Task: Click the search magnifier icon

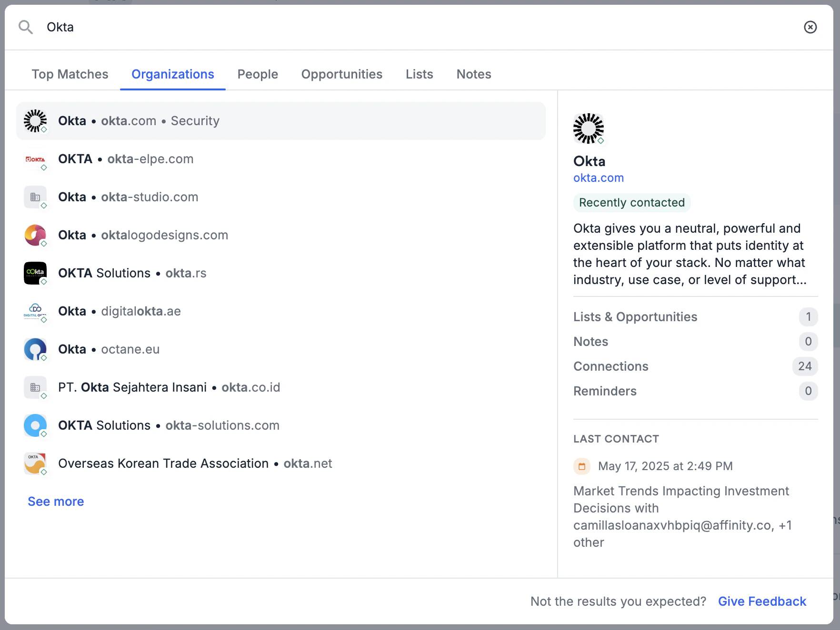Action: click(26, 27)
